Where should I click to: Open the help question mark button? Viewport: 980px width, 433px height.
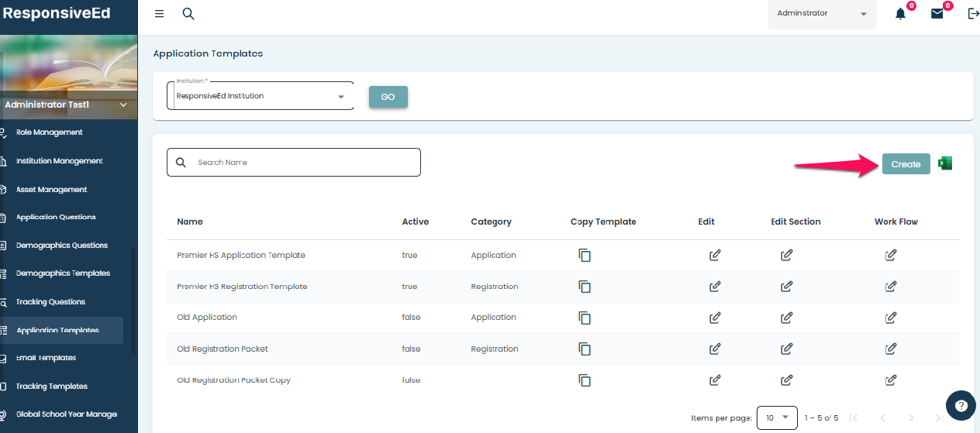click(961, 405)
